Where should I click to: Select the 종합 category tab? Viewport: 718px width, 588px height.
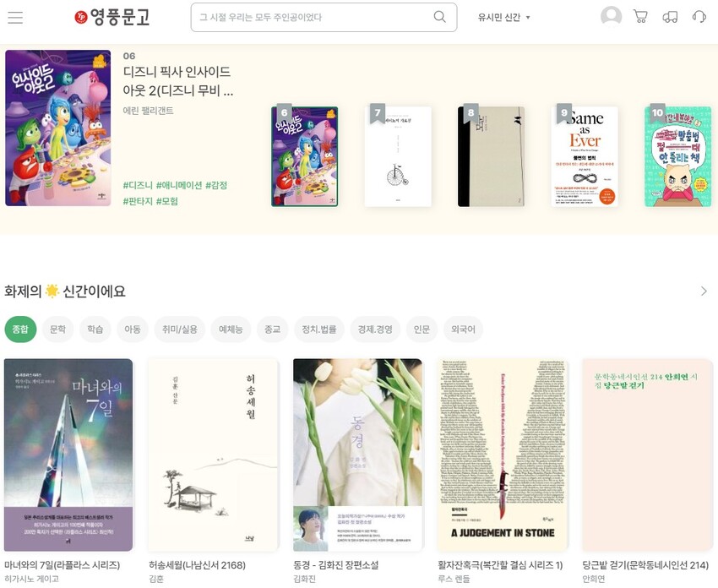coord(20,329)
